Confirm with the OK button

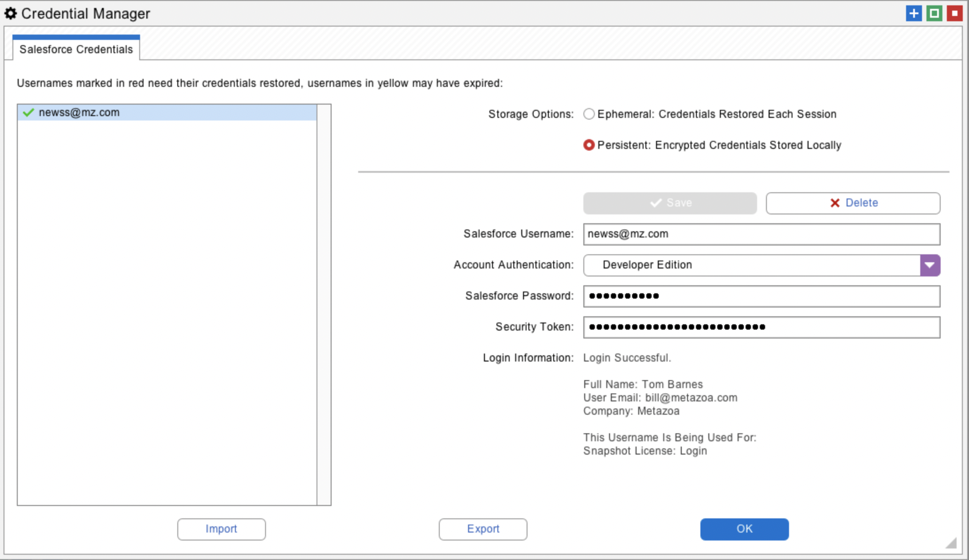(x=744, y=529)
